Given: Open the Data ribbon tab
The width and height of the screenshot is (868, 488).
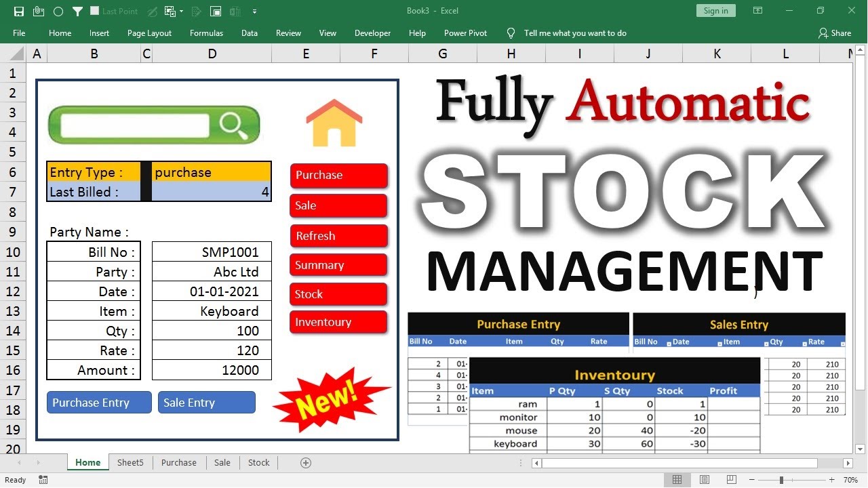Looking at the screenshot, I should (250, 33).
